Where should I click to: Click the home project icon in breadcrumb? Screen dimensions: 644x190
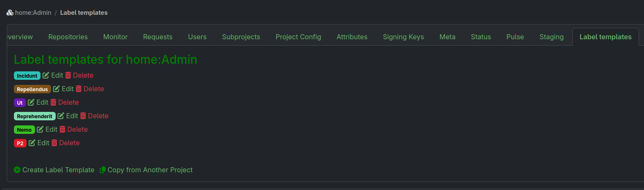pos(10,13)
